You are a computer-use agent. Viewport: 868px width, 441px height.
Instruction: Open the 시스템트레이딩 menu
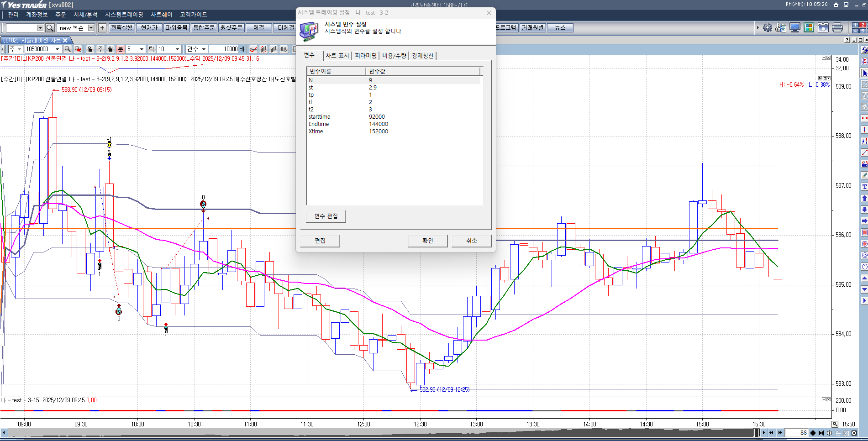(124, 15)
